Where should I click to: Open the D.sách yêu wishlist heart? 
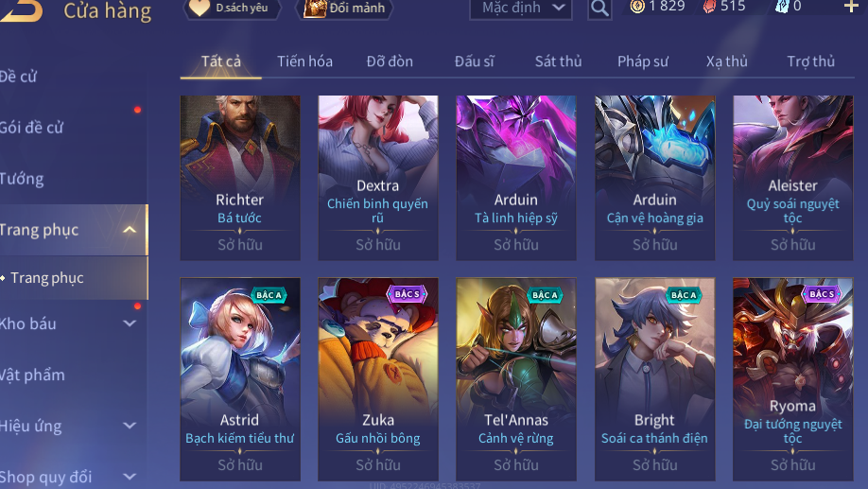coord(200,8)
